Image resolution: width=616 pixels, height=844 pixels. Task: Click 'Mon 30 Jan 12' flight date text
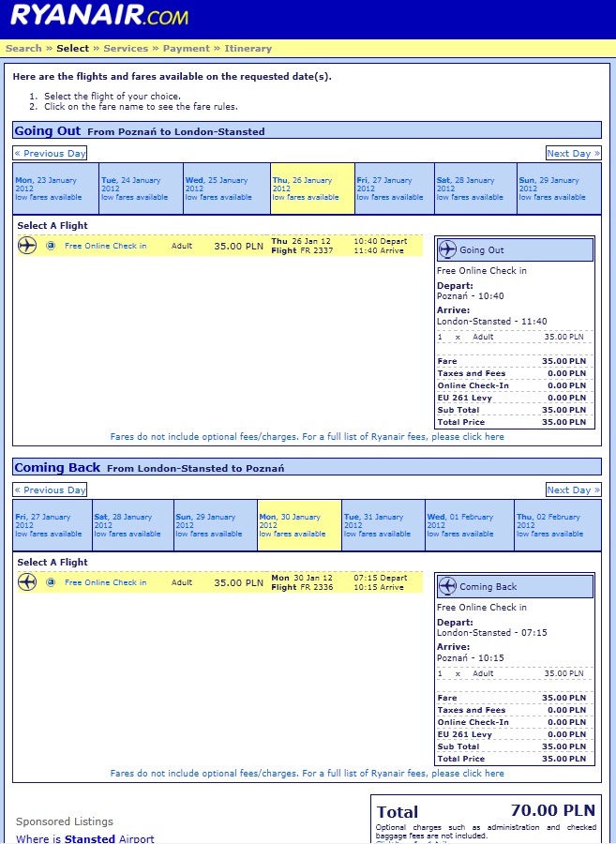click(x=302, y=577)
